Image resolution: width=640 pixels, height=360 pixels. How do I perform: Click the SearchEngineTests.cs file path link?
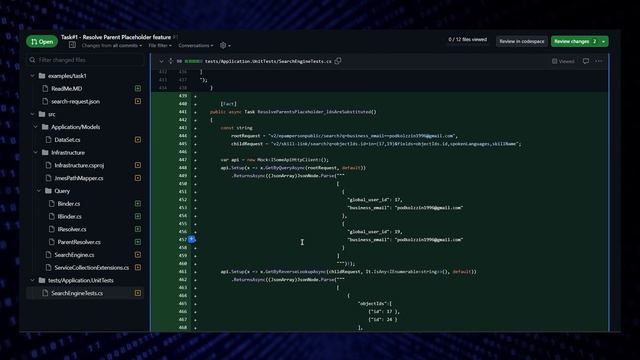point(268,62)
